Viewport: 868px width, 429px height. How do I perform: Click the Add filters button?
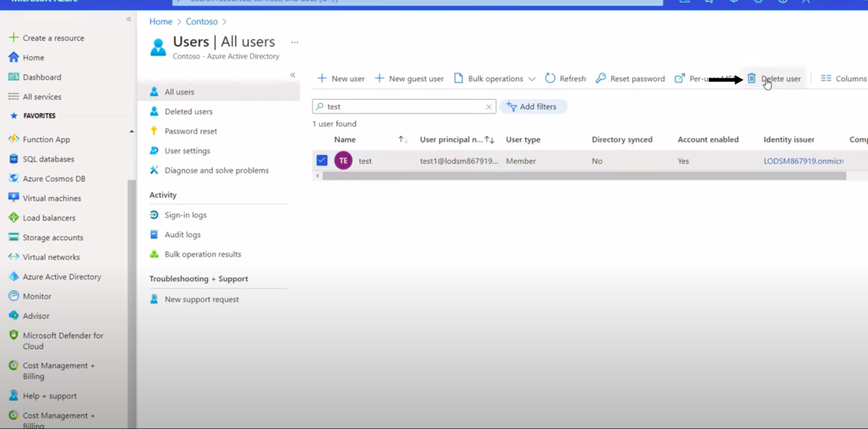533,106
